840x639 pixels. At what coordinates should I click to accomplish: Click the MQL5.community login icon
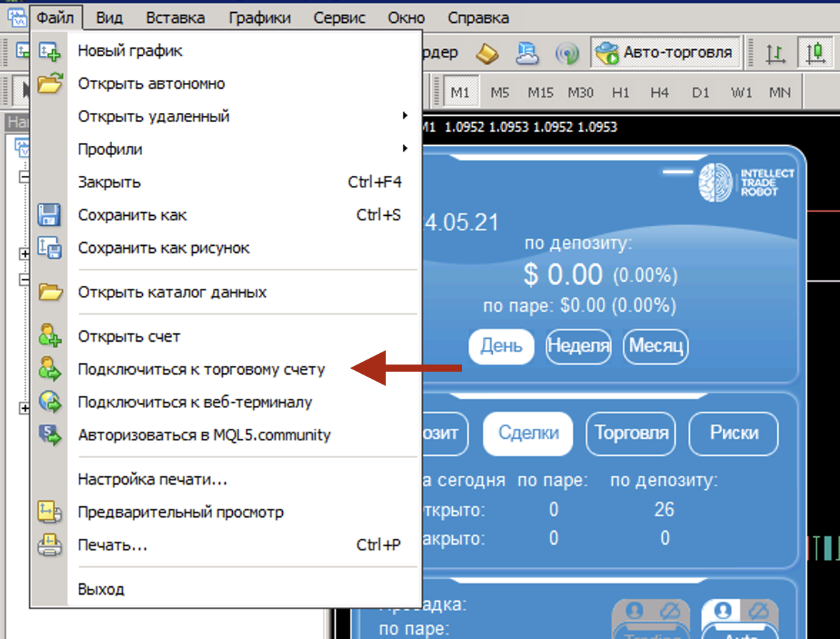tap(50, 435)
